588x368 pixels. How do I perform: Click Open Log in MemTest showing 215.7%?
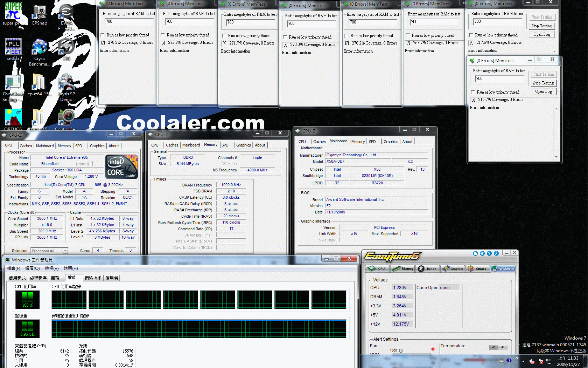tap(543, 91)
